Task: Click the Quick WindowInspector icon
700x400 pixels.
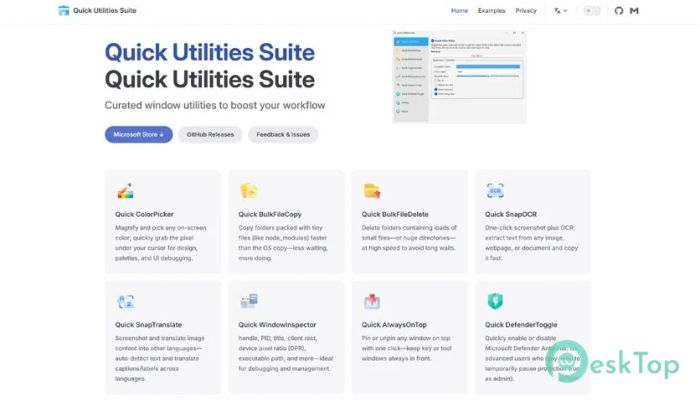Action: pyautogui.click(x=249, y=301)
